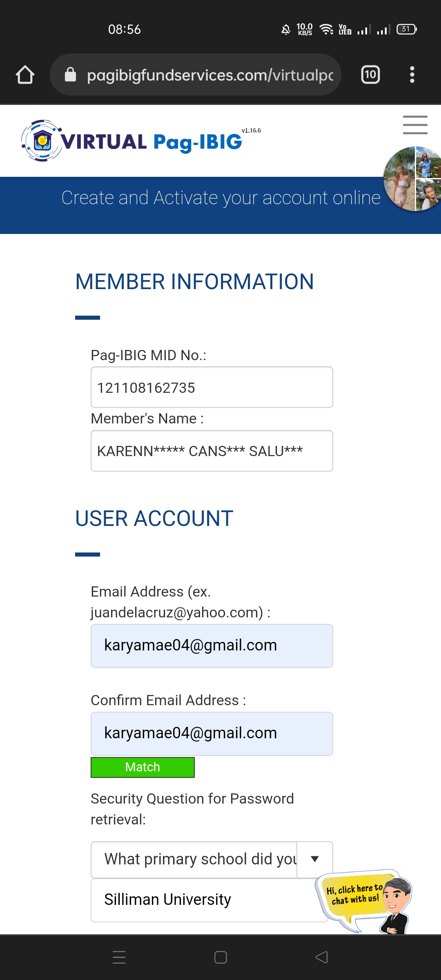This screenshot has width=441, height=980.
Task: Open the browser three-dot menu
Action: click(x=412, y=75)
